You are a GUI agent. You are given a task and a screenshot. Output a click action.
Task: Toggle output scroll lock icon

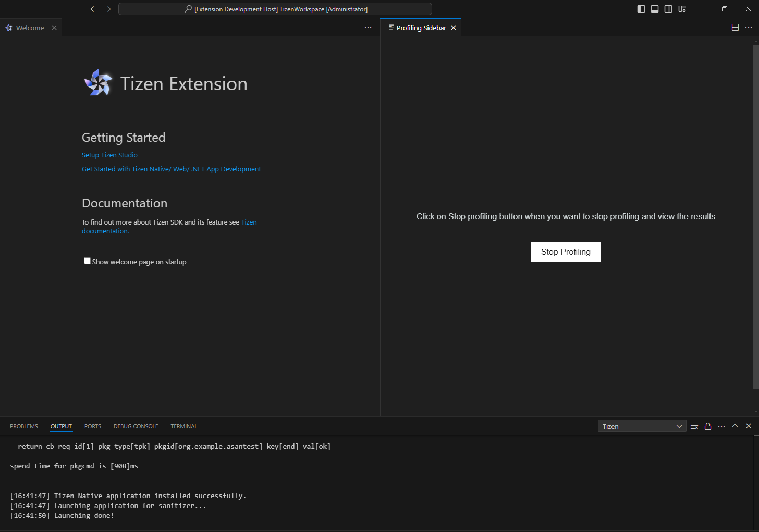pyautogui.click(x=708, y=426)
